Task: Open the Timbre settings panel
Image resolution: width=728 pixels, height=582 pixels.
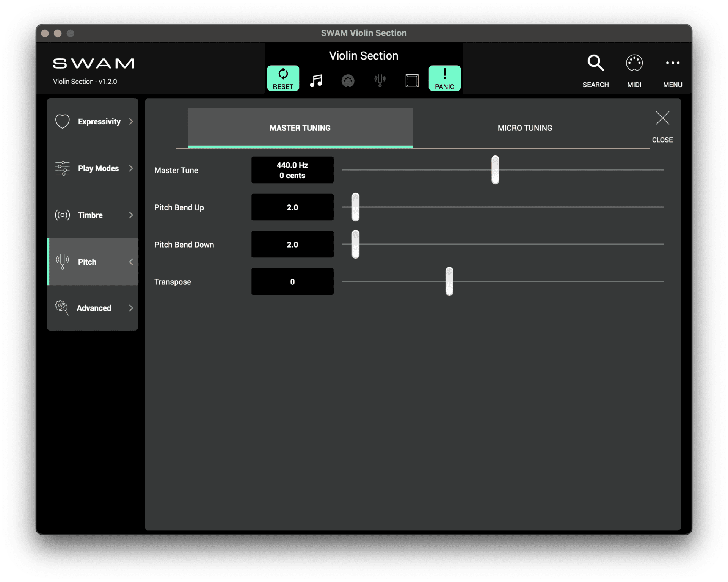Action: coord(91,215)
